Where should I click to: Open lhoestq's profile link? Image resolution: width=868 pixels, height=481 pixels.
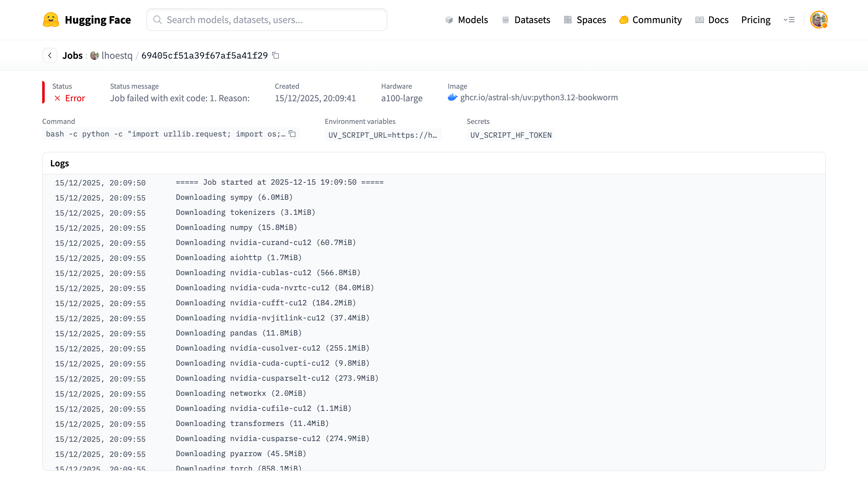[x=117, y=56]
